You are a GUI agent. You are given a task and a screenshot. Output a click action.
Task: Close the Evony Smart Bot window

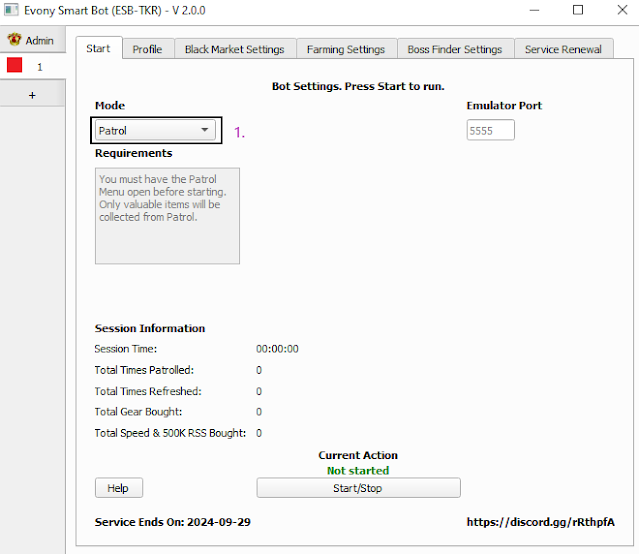pyautogui.click(x=622, y=10)
